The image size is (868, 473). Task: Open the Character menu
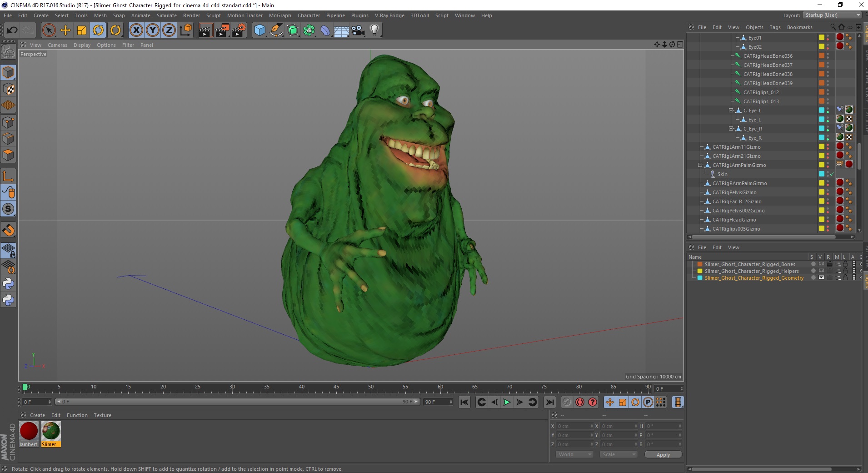click(309, 15)
